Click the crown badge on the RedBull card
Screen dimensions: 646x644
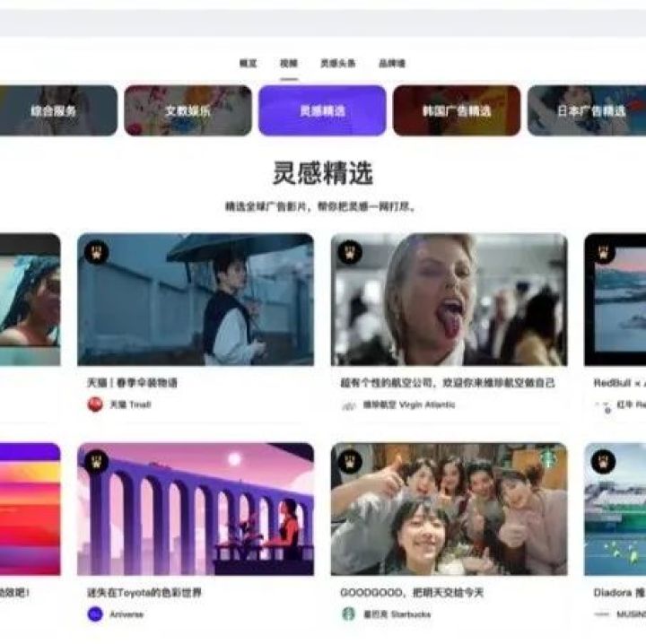coord(603,252)
